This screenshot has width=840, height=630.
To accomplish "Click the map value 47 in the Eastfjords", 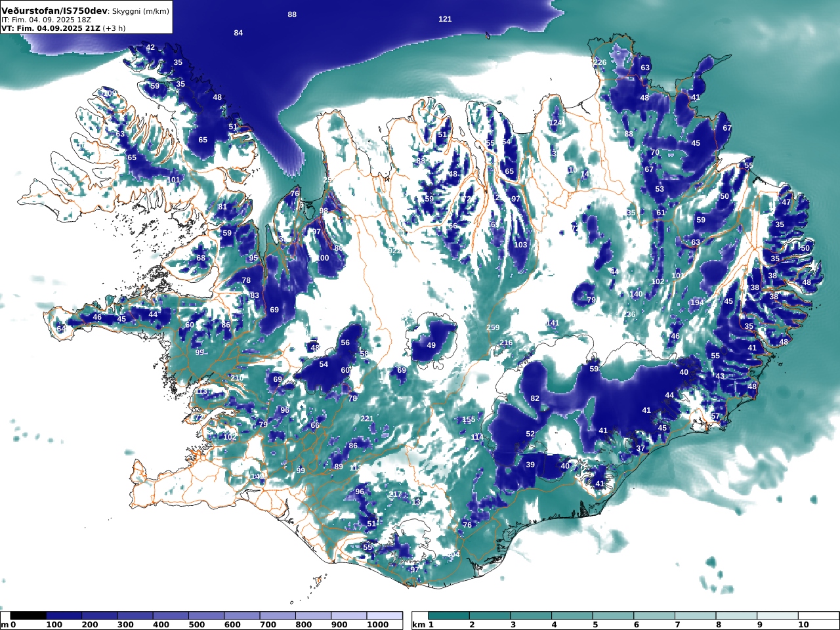I will 786,202.
